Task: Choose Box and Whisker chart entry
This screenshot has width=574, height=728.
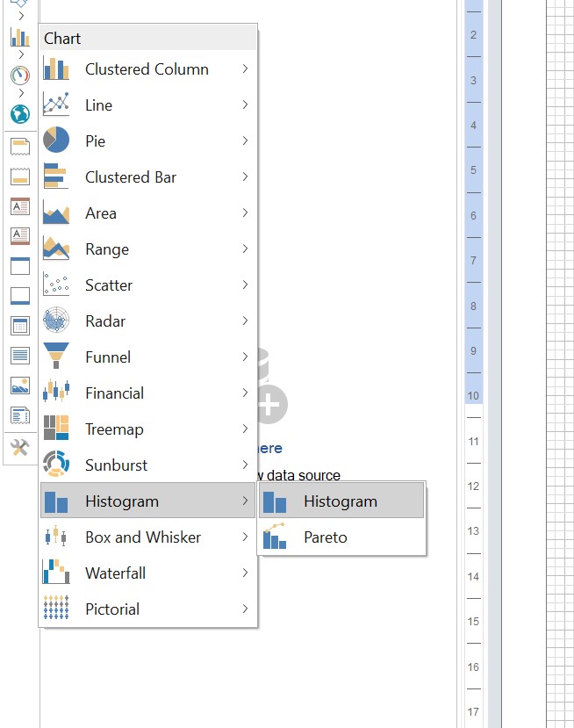Action: pyautogui.click(x=148, y=537)
